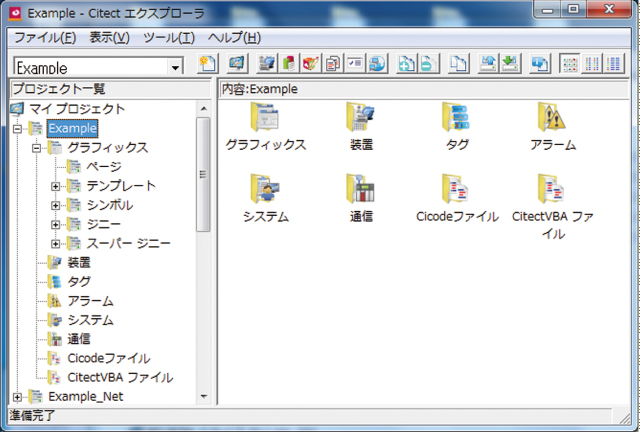Select 装置 in the project tree
Image resolution: width=640 pixels, height=433 pixels.
pyautogui.click(x=79, y=262)
